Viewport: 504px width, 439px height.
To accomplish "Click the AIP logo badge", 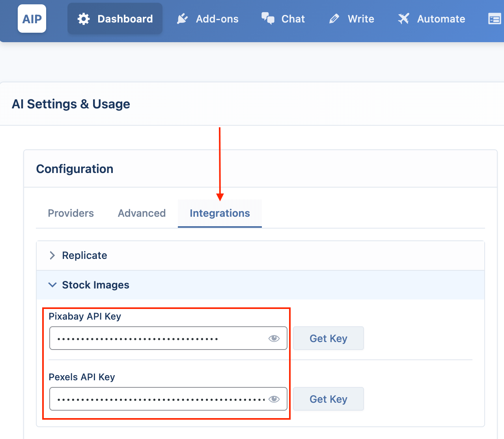I will point(32,19).
